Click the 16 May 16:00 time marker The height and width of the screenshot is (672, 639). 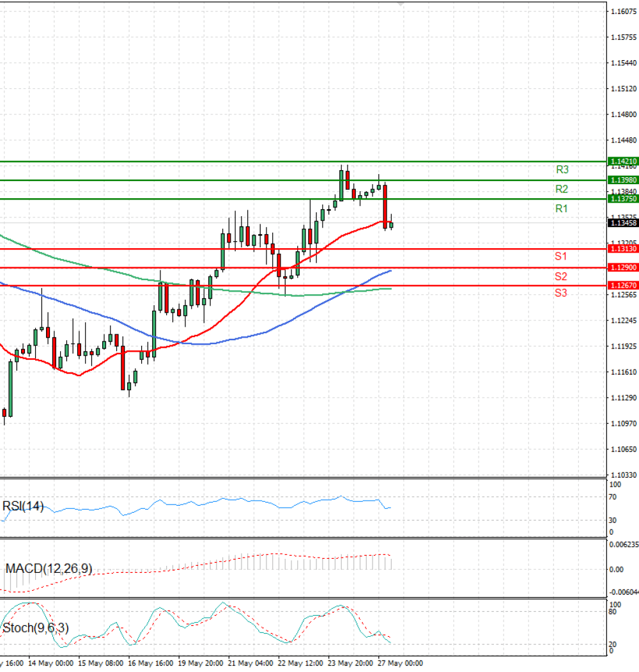point(150,663)
